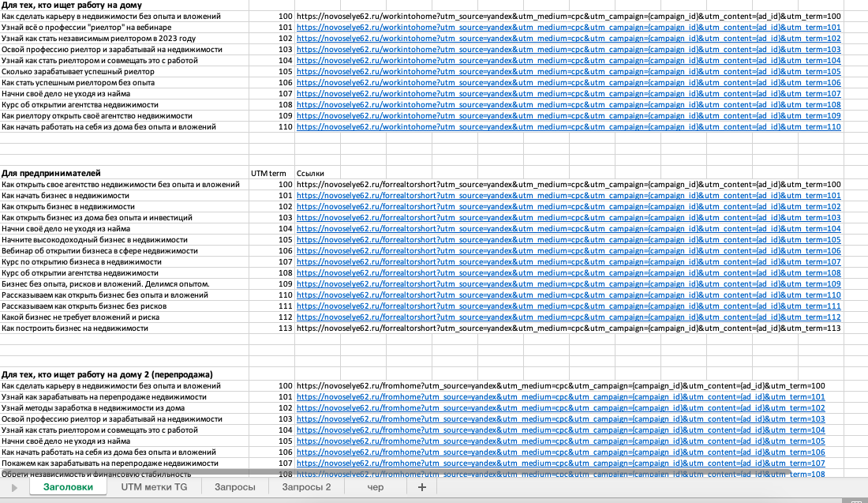The height and width of the screenshot is (503, 868).
Task: Select cell 'Вебинар об открытии бизнеса в сфере недвижимости'
Action: pyautogui.click(x=125, y=251)
